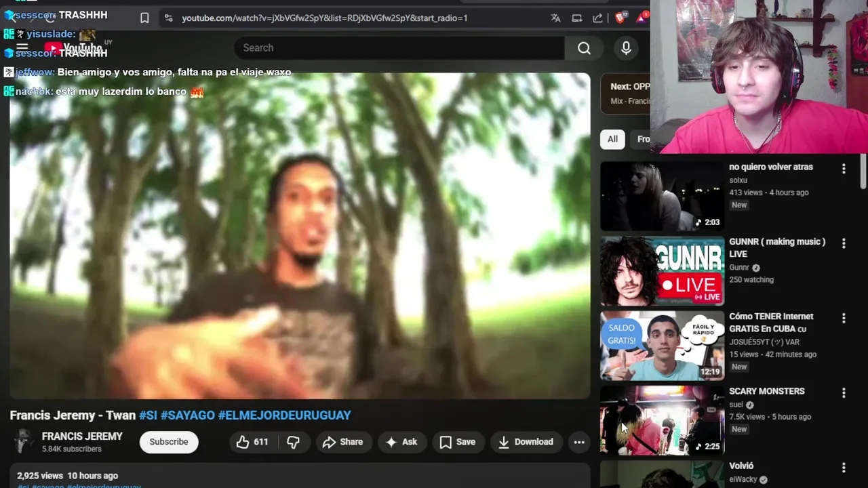The width and height of the screenshot is (868, 488).
Task: Click '2,925 views 10 hours ago' description text
Action: tap(67, 476)
